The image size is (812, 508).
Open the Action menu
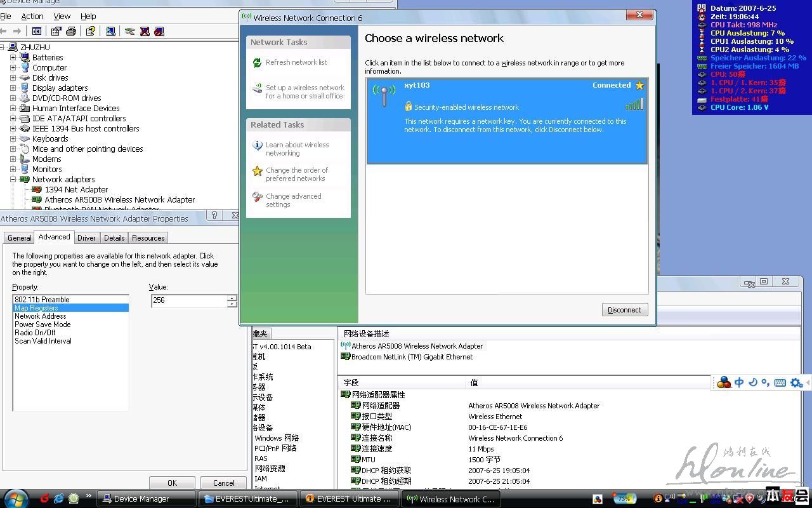(32, 16)
